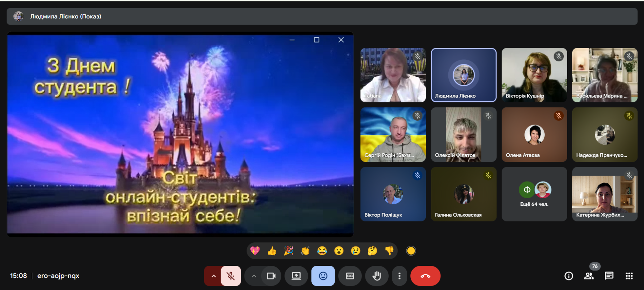This screenshot has height=290, width=644.
Task: Choose the yellow emoji skin tone swatch
Action: coord(411,251)
